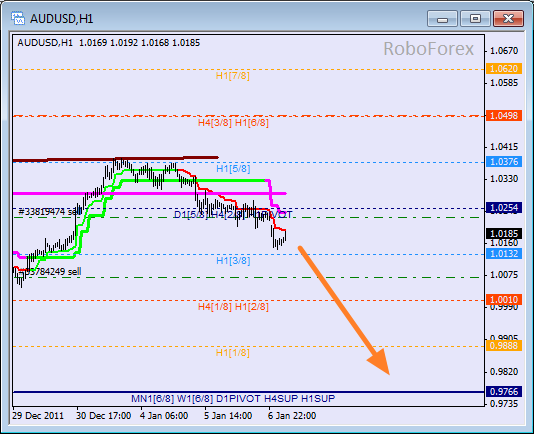Image resolution: width=534 pixels, height=434 pixels.
Task: Select the H4[1/8] H1[2/8] level label
Action: click(233, 307)
